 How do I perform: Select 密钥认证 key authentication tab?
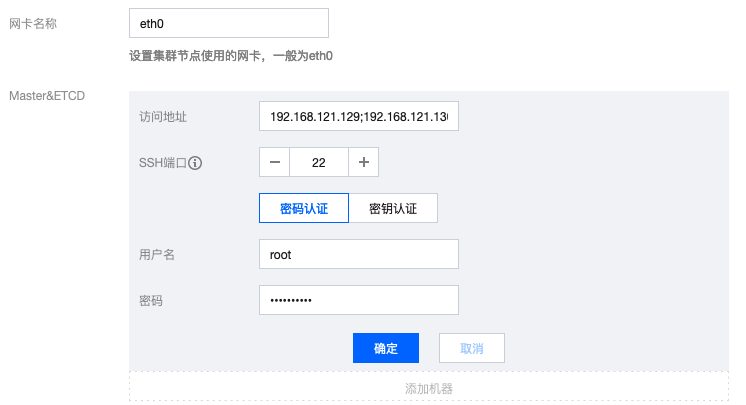tap(393, 208)
